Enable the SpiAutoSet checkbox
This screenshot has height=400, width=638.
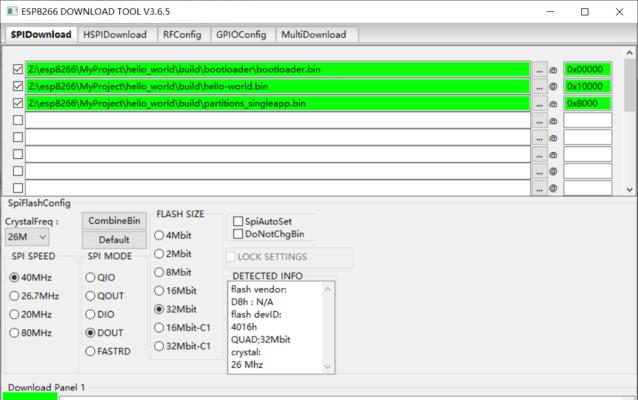click(238, 221)
